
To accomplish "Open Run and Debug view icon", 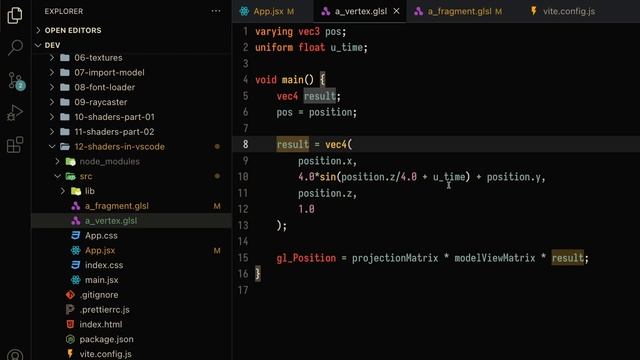I will (15, 113).
